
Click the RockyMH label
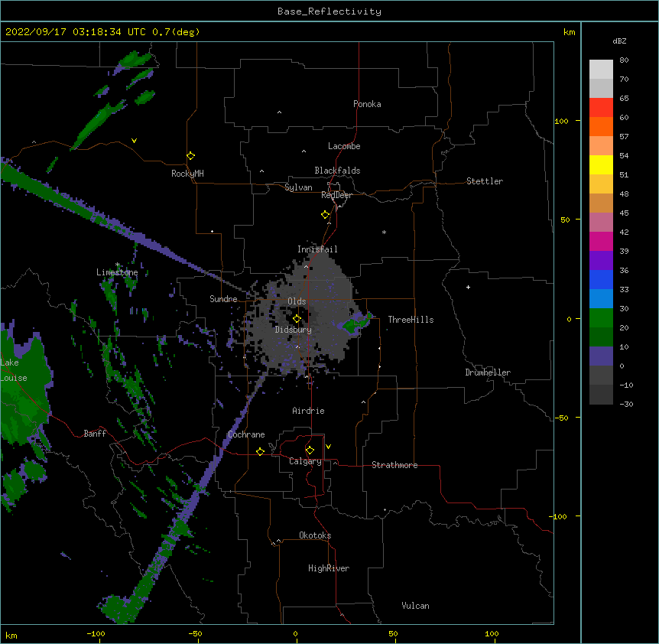click(x=187, y=174)
